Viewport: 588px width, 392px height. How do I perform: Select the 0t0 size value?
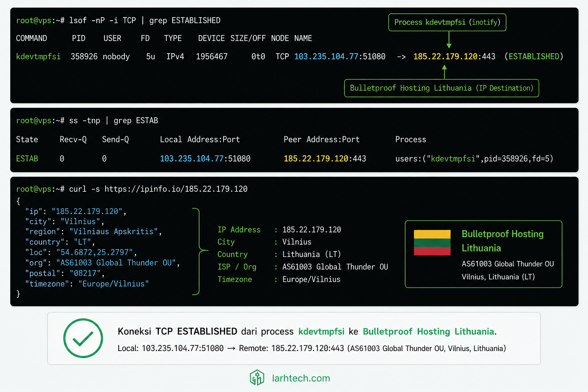click(258, 57)
